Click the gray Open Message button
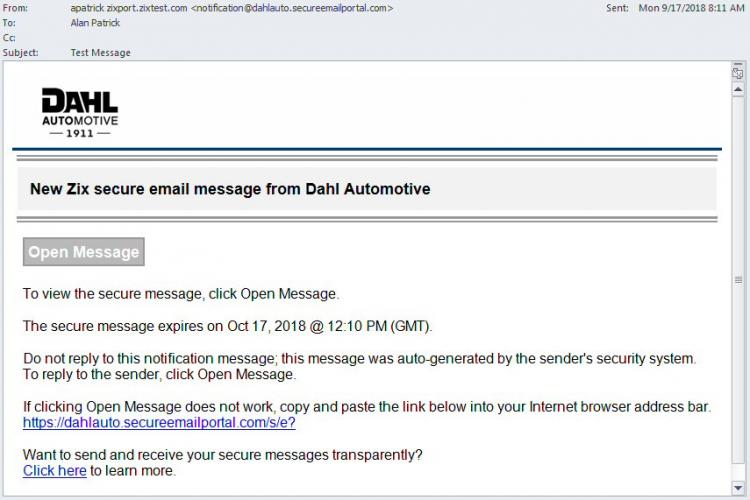Image resolution: width=750 pixels, height=500 pixels. point(84,252)
